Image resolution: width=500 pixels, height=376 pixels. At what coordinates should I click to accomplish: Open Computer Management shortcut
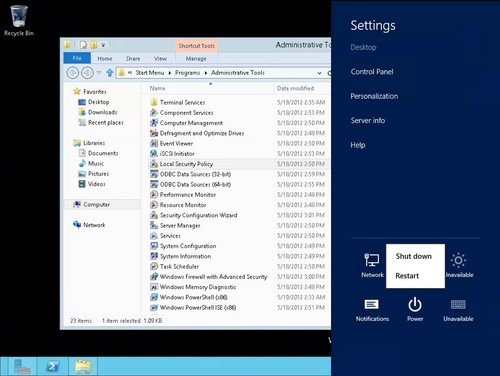[186, 123]
